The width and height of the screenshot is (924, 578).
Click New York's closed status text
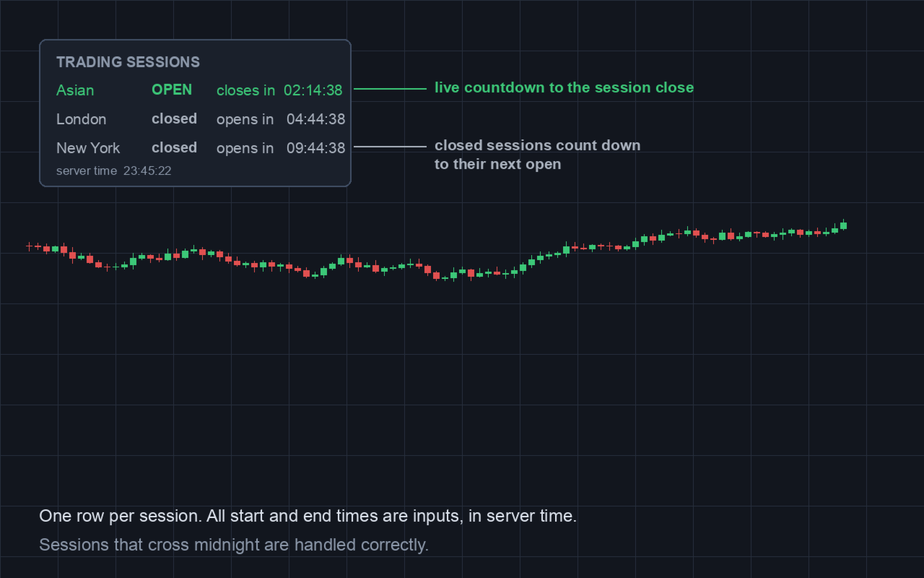(x=174, y=147)
